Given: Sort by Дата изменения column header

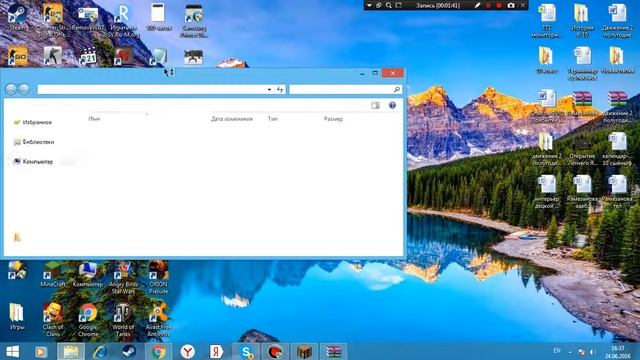Looking at the screenshot, I should (232, 119).
